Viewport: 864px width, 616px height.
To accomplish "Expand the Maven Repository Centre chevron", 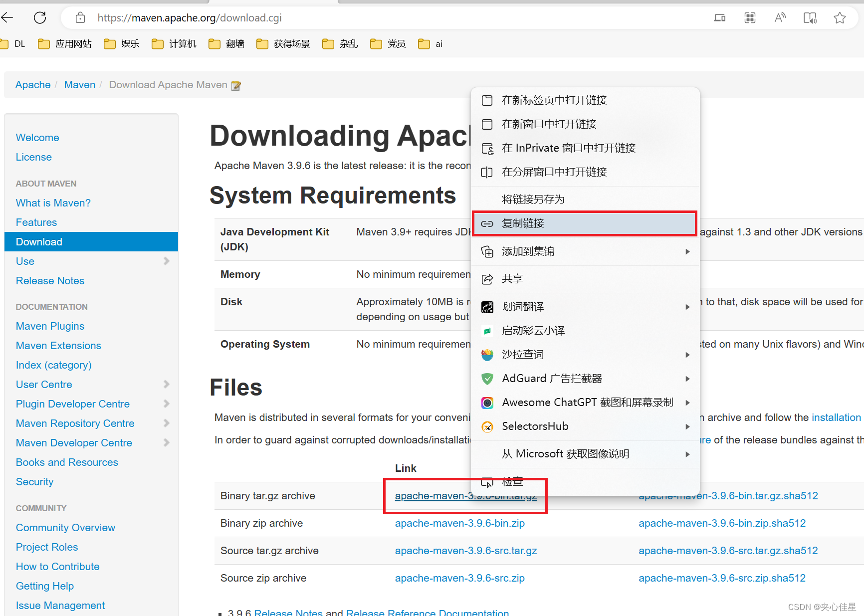I will pyautogui.click(x=167, y=423).
